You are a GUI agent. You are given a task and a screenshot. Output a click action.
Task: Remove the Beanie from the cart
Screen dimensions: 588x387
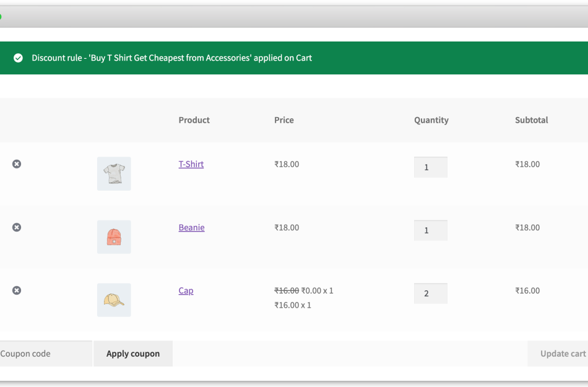click(16, 227)
